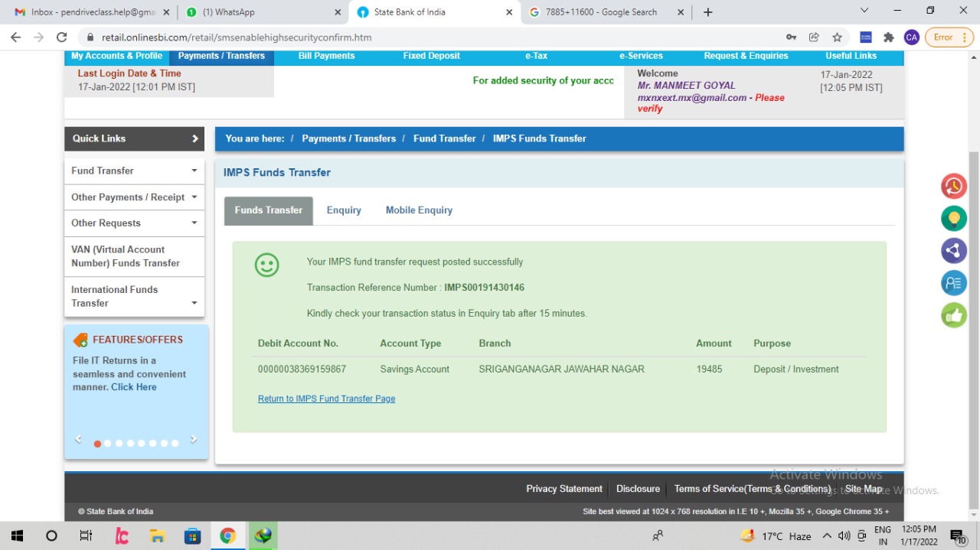
Task: Expand the Quick Links arrow
Action: coord(194,138)
